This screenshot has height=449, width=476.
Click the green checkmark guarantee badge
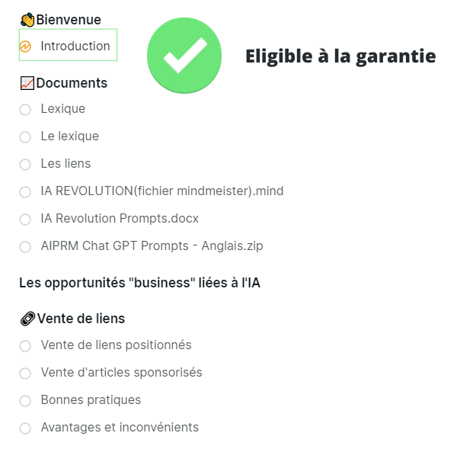pos(184,56)
